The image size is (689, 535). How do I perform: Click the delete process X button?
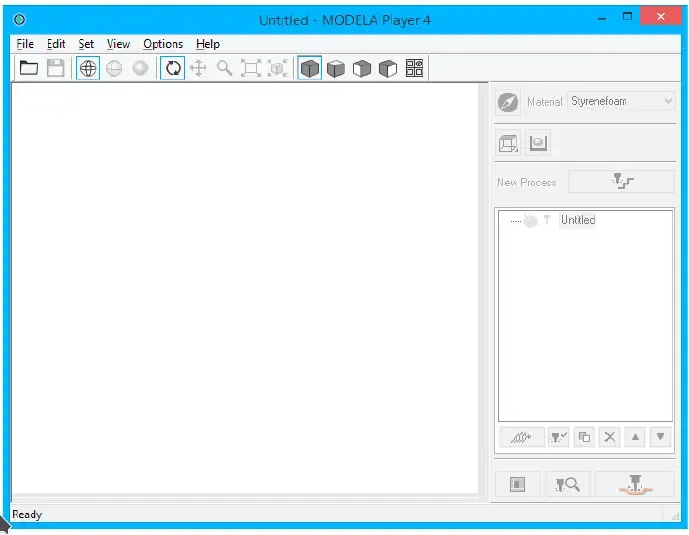(609, 437)
